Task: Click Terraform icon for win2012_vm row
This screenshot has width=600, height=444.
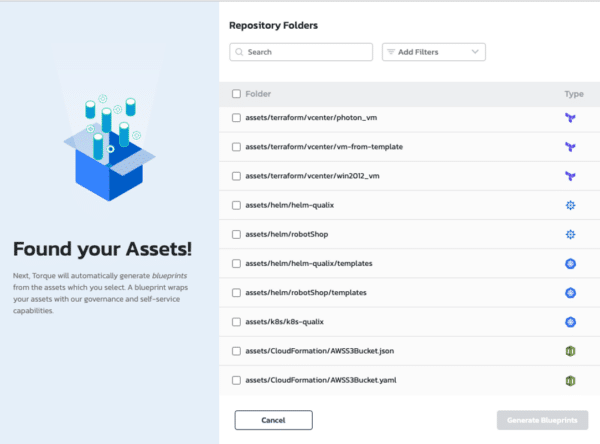Action: click(570, 176)
